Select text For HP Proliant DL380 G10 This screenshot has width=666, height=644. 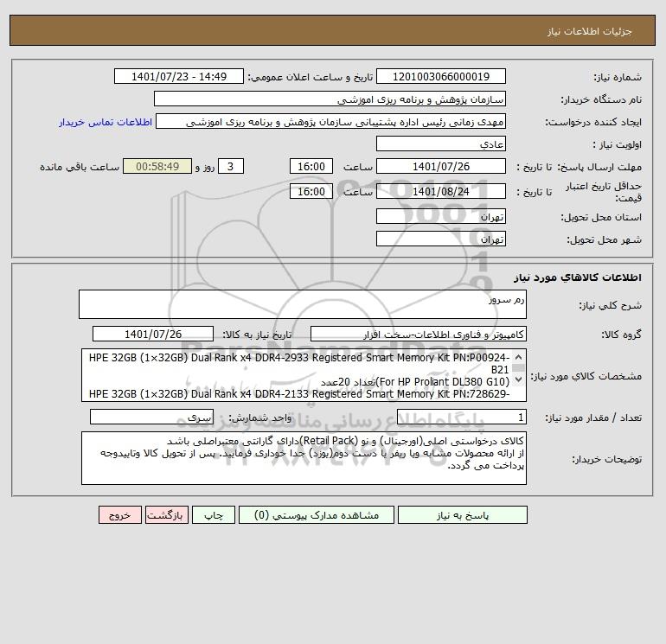point(443,381)
